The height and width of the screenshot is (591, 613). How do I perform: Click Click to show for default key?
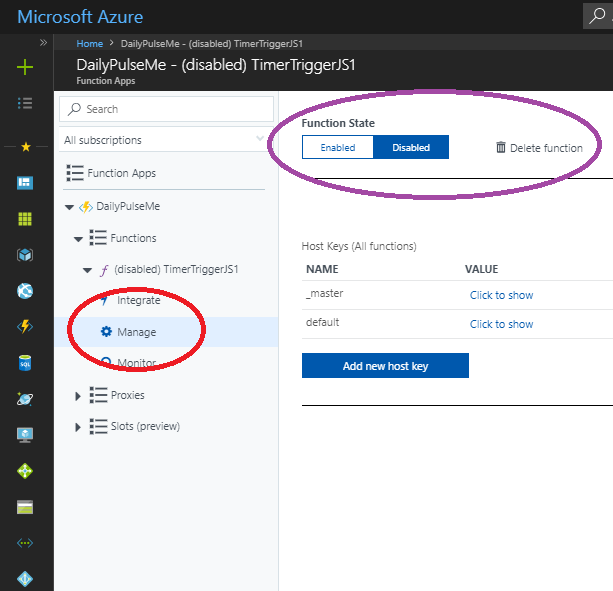click(x=501, y=324)
